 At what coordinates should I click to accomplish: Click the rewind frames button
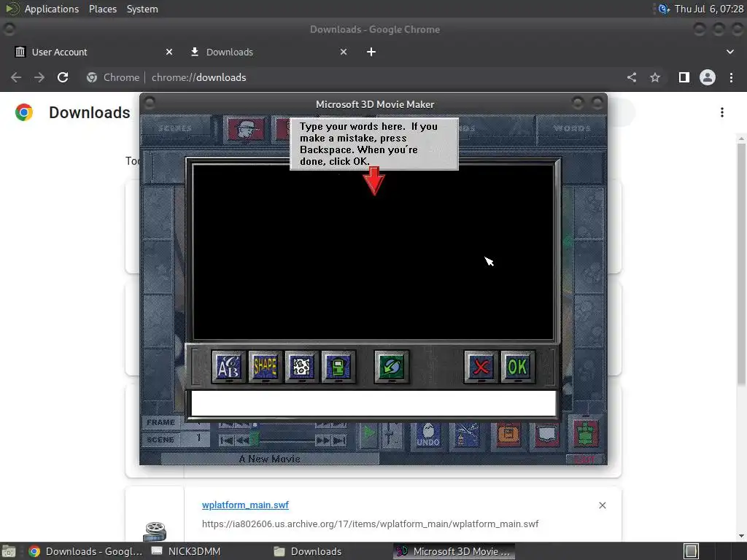242,440
